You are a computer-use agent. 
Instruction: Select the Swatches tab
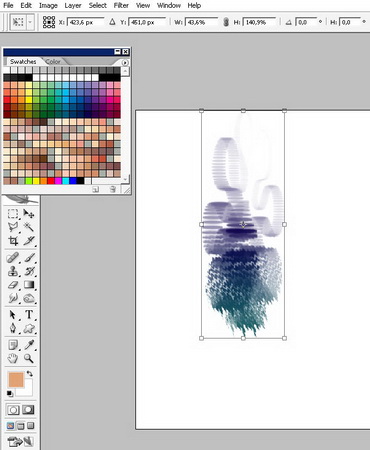point(23,62)
